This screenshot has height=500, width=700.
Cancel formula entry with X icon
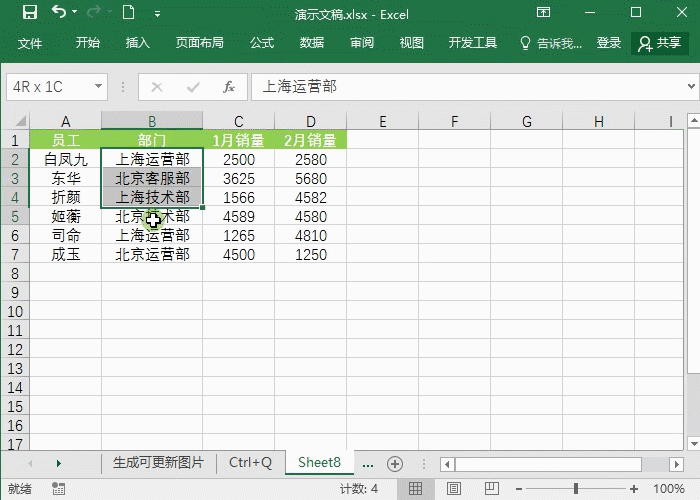click(157, 87)
